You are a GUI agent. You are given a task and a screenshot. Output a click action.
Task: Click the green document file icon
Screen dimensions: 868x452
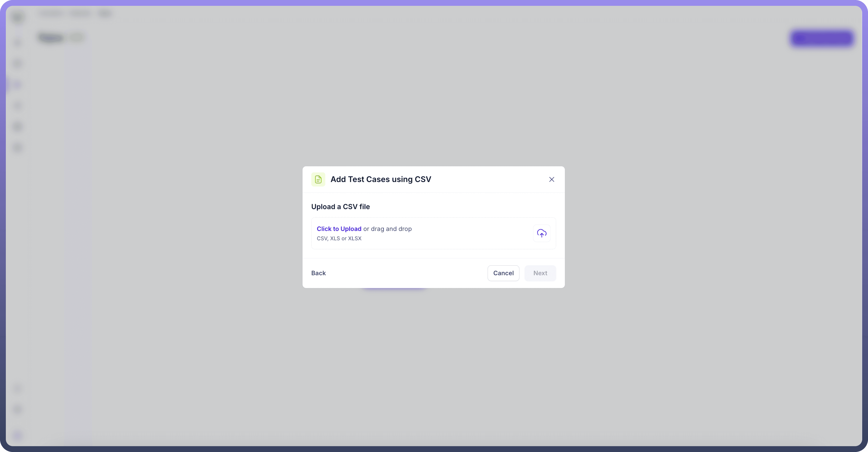click(318, 179)
